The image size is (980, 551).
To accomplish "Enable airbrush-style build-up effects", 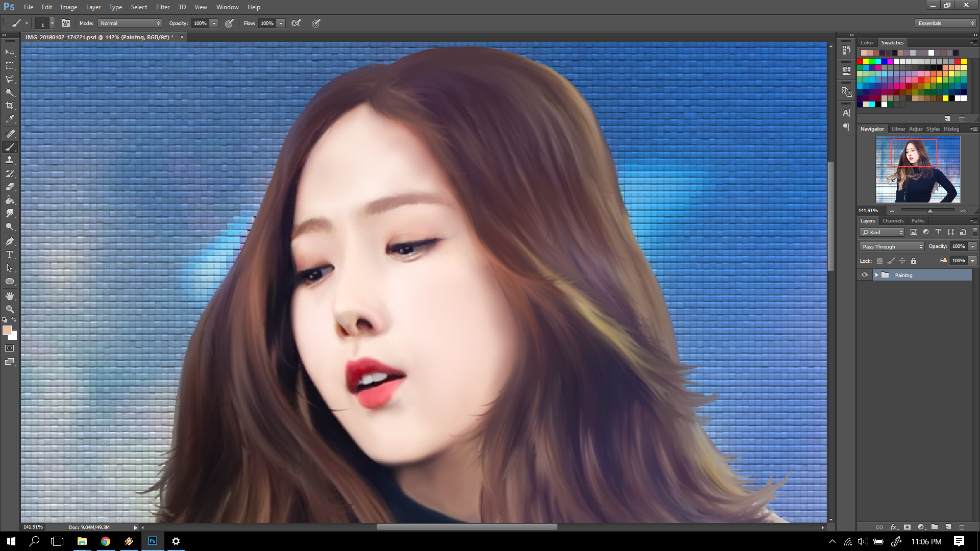I will click(296, 23).
